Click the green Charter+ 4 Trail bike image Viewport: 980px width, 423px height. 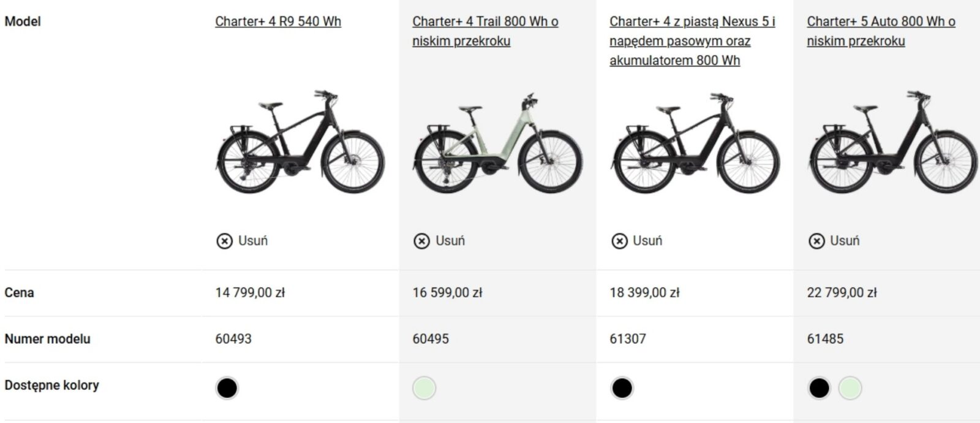(x=497, y=143)
